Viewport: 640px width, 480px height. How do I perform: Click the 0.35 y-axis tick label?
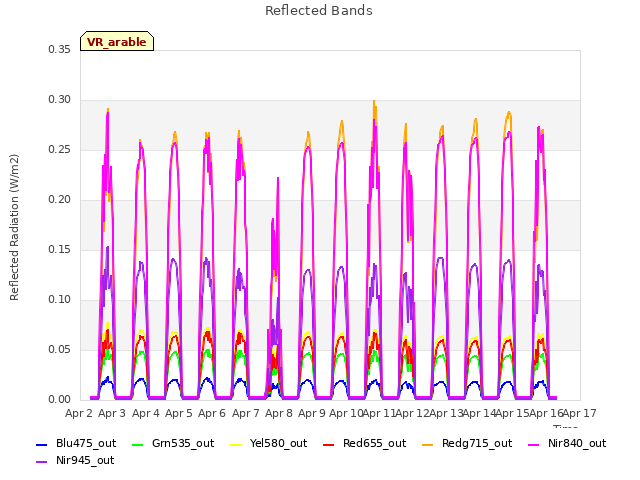(59, 49)
